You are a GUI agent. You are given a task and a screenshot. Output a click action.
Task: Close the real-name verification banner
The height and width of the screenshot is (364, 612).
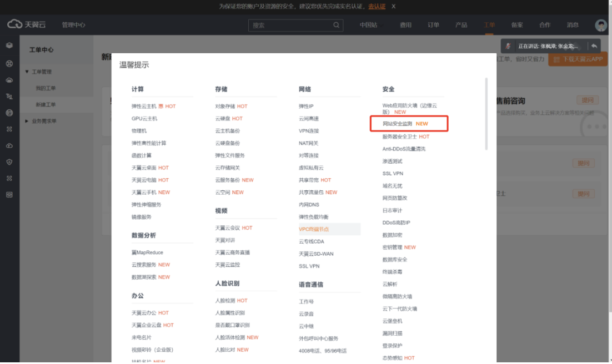pos(394,6)
